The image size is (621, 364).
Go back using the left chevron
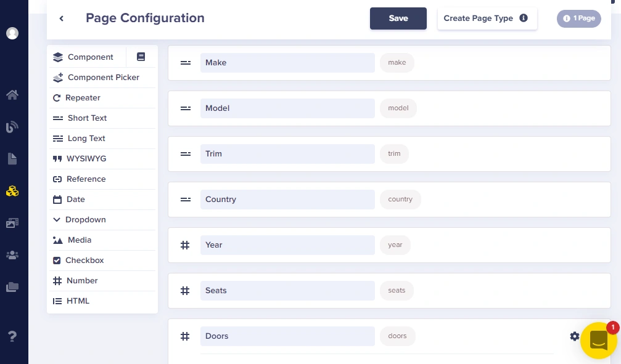62,18
